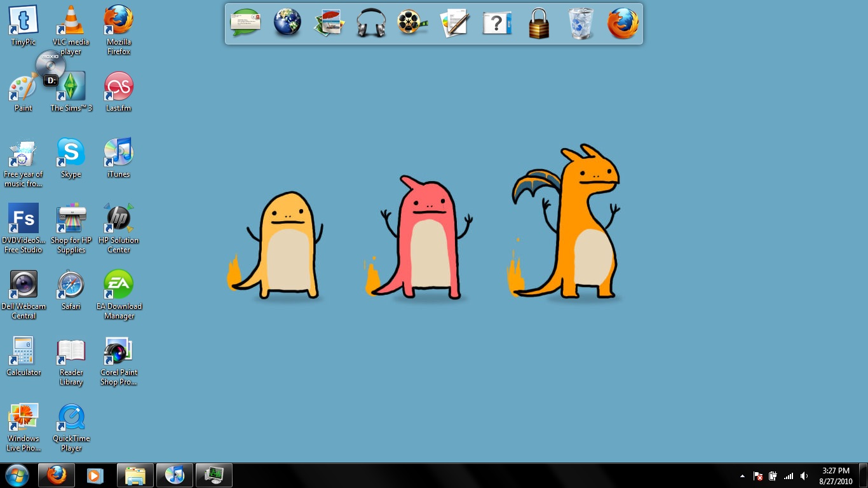Open the clock and date in taskbar
868x488 pixels.
(836, 476)
